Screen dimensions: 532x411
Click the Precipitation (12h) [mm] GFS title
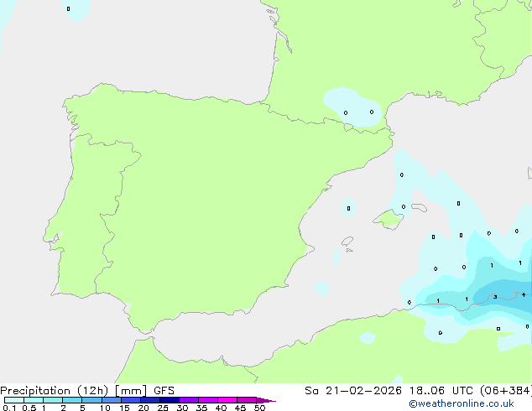click(x=87, y=390)
